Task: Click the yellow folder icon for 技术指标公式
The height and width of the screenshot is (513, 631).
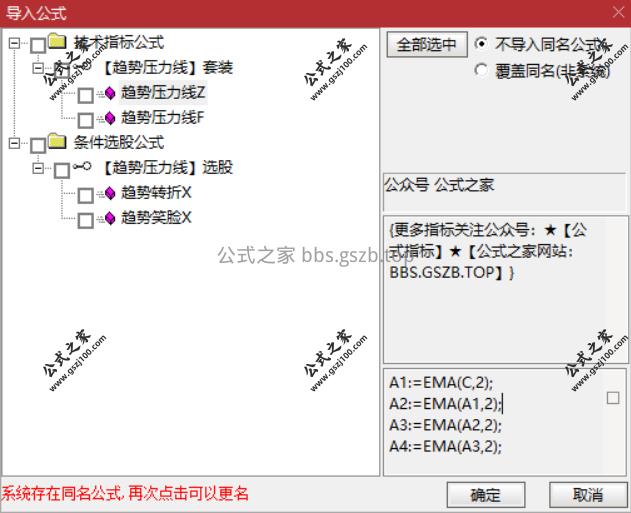Action: coord(57,41)
